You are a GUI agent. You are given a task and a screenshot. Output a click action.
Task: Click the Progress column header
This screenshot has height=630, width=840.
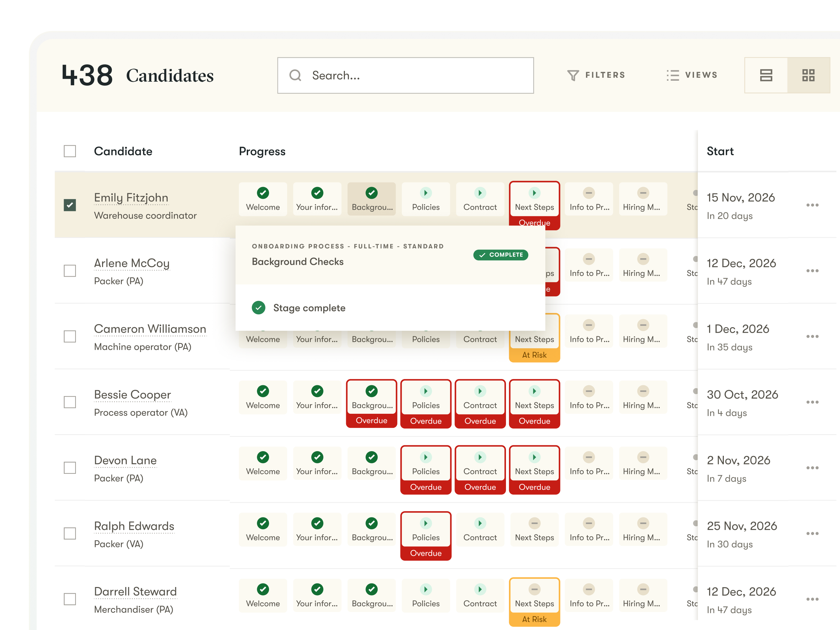[262, 151]
